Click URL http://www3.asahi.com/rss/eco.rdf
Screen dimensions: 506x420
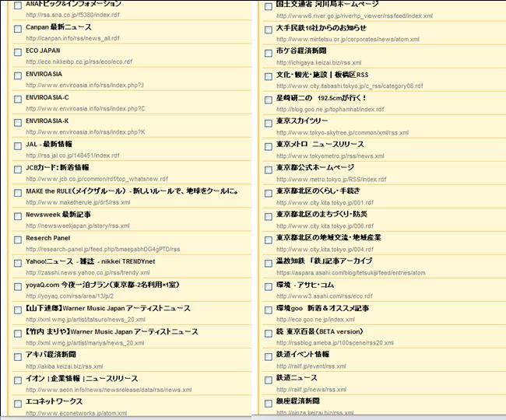(325, 296)
